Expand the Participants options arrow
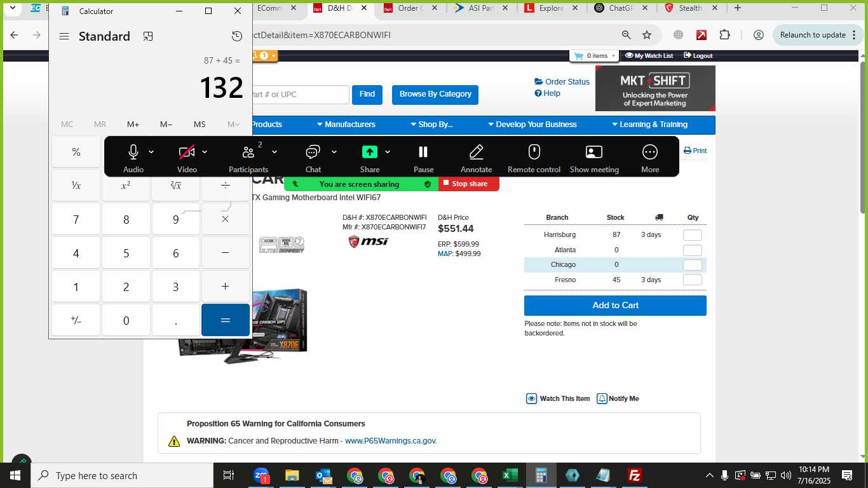 [x=275, y=152]
